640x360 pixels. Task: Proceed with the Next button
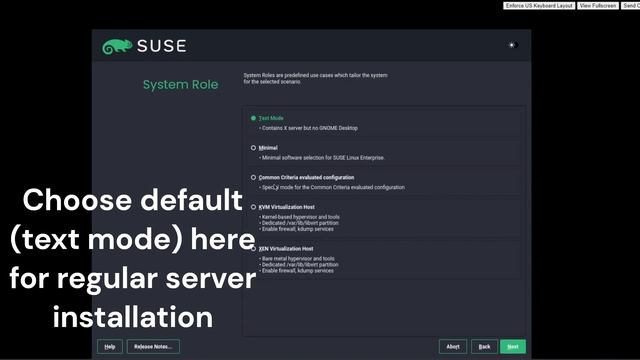click(513, 347)
